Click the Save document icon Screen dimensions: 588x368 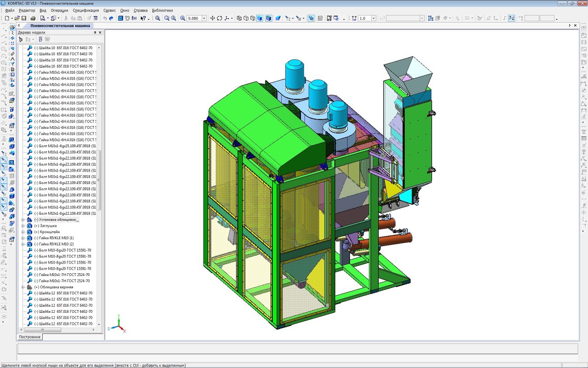tap(23, 18)
